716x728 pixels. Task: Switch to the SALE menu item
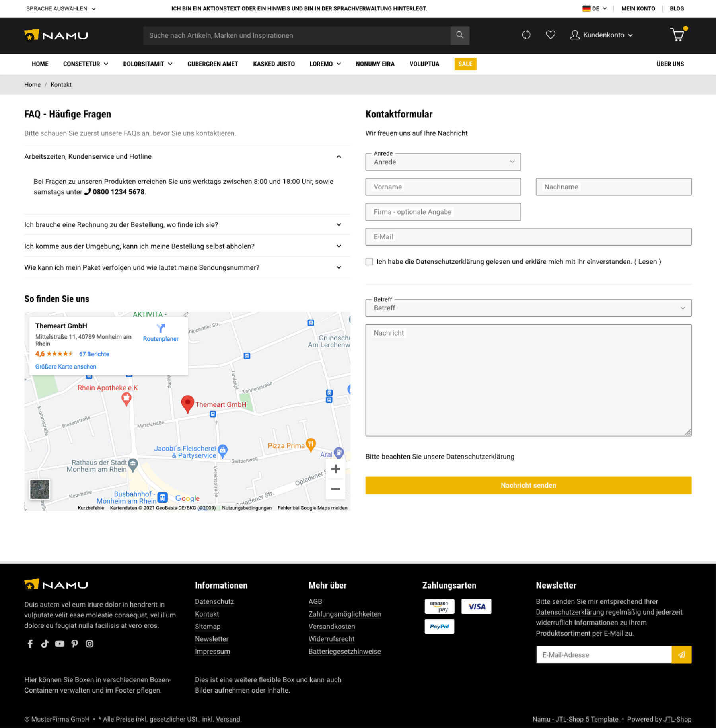tap(465, 64)
